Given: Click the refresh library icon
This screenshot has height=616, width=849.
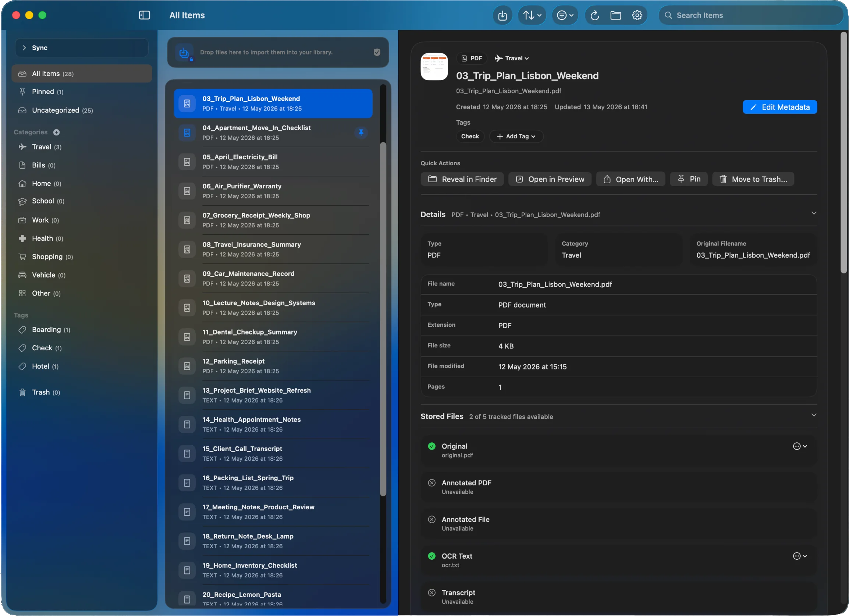Looking at the screenshot, I should (595, 15).
